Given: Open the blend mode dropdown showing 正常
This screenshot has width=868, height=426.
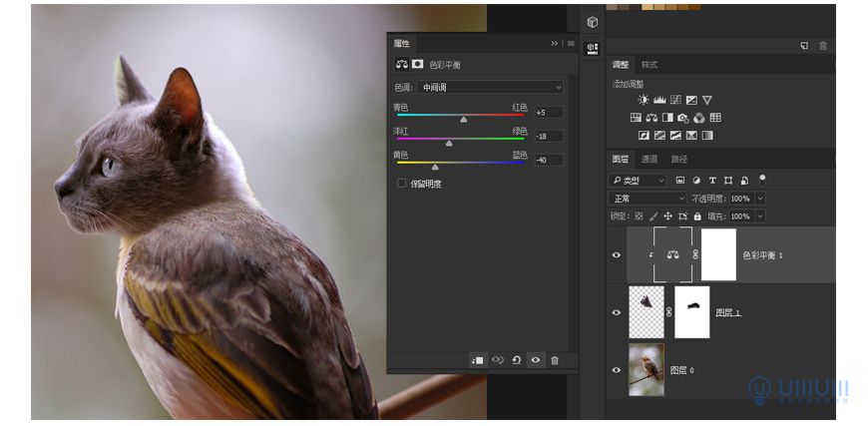Looking at the screenshot, I should pos(648,199).
